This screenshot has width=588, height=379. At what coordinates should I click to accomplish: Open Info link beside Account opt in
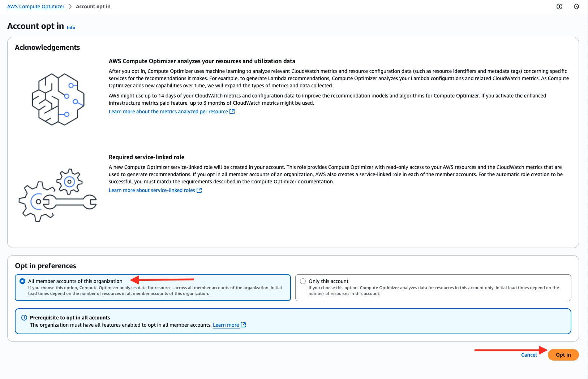click(71, 27)
